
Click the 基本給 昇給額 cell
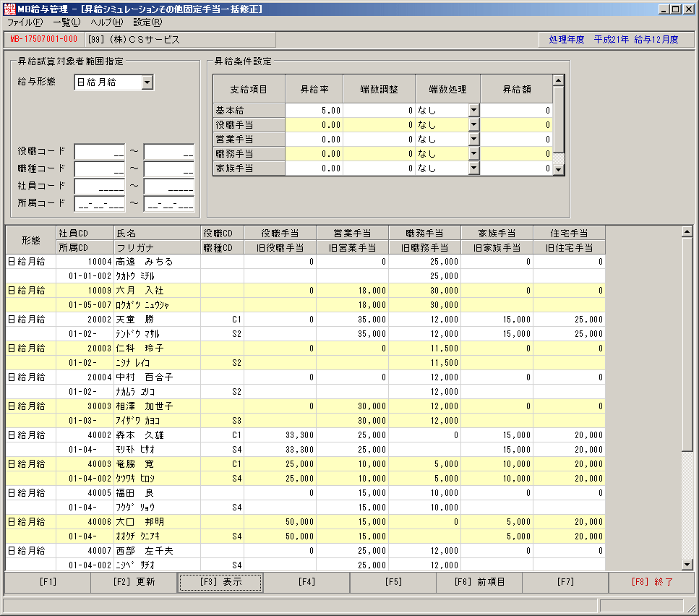(516, 110)
